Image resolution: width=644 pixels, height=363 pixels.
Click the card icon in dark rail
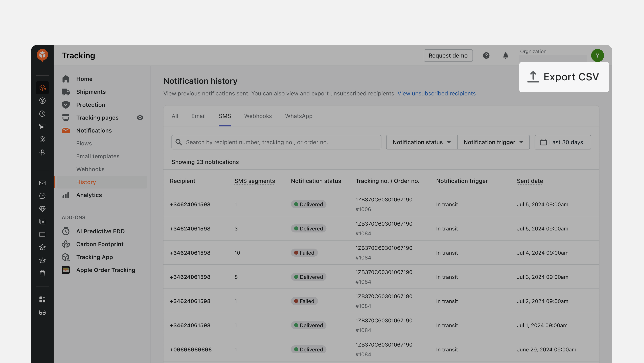coord(42,234)
